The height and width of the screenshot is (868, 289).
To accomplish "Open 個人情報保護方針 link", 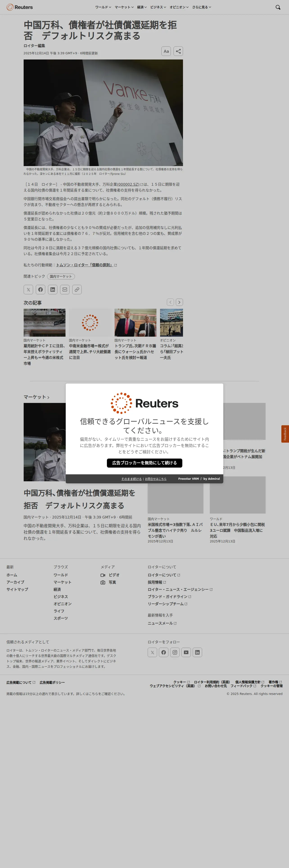I will (250, 682).
